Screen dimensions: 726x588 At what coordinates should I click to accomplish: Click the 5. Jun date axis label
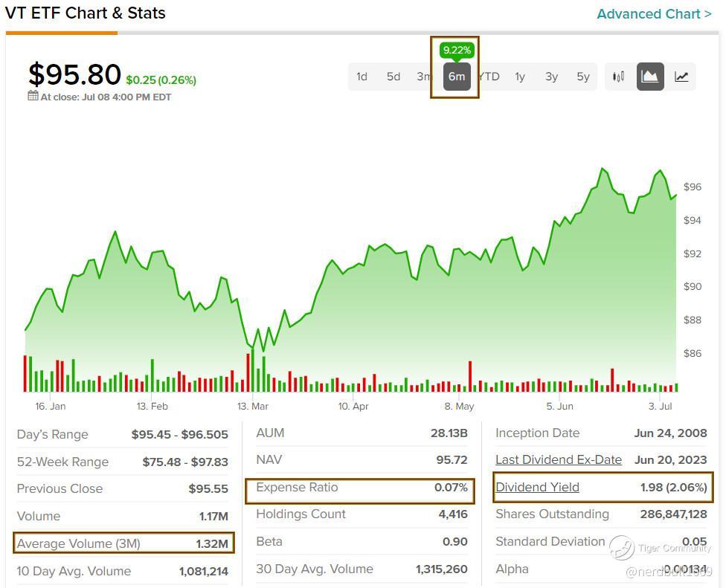[560, 406]
